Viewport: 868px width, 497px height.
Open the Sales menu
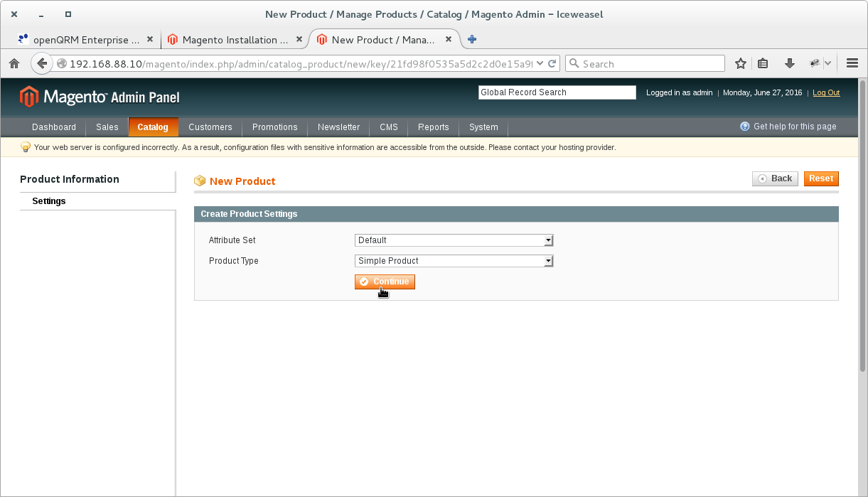click(x=107, y=127)
